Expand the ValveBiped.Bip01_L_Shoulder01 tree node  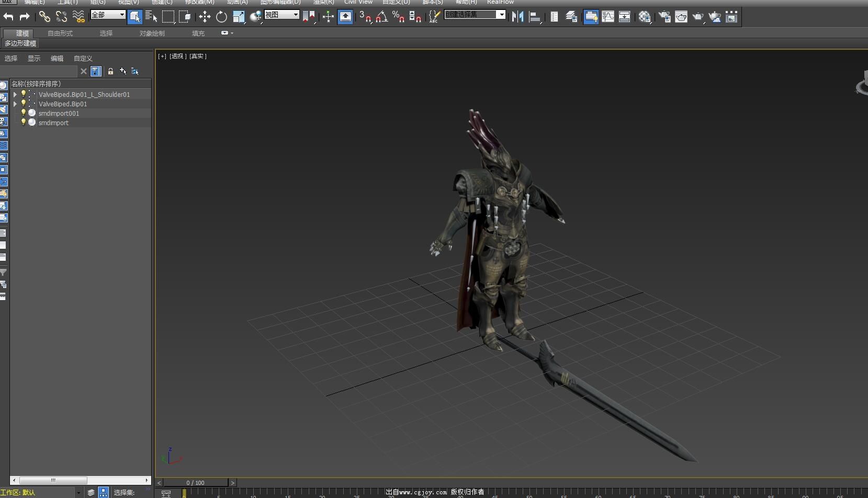tap(15, 95)
